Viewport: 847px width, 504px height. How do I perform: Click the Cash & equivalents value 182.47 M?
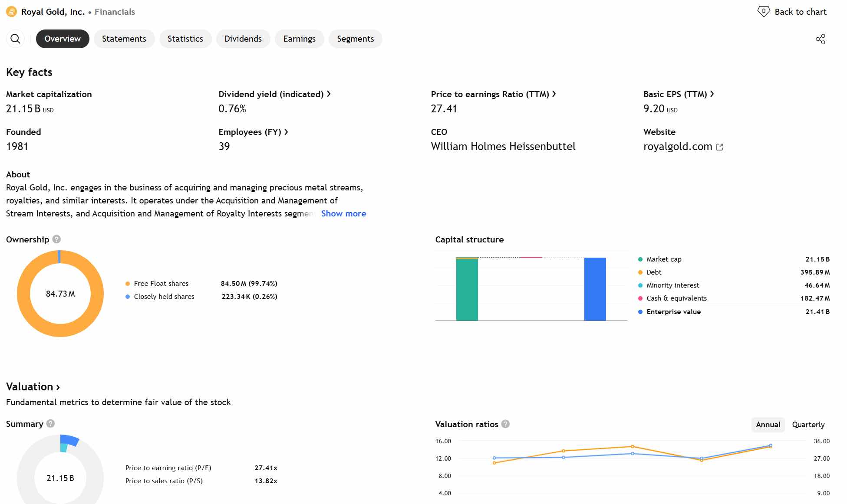click(x=815, y=298)
